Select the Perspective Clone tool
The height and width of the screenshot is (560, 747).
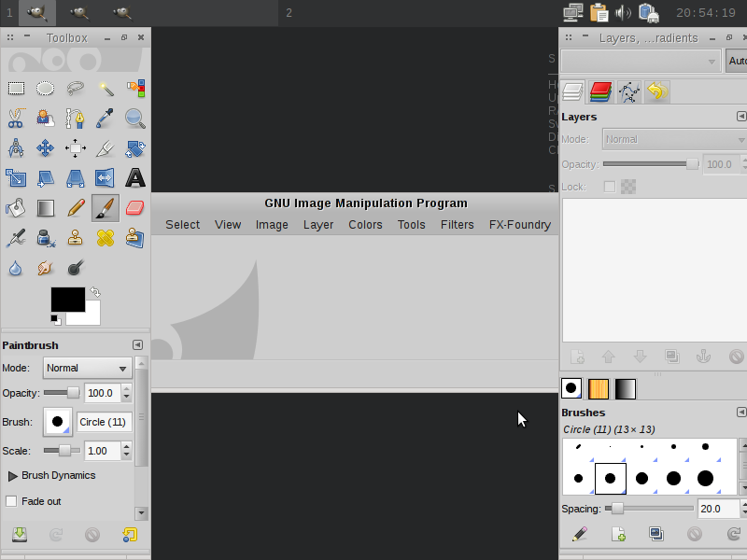135,238
